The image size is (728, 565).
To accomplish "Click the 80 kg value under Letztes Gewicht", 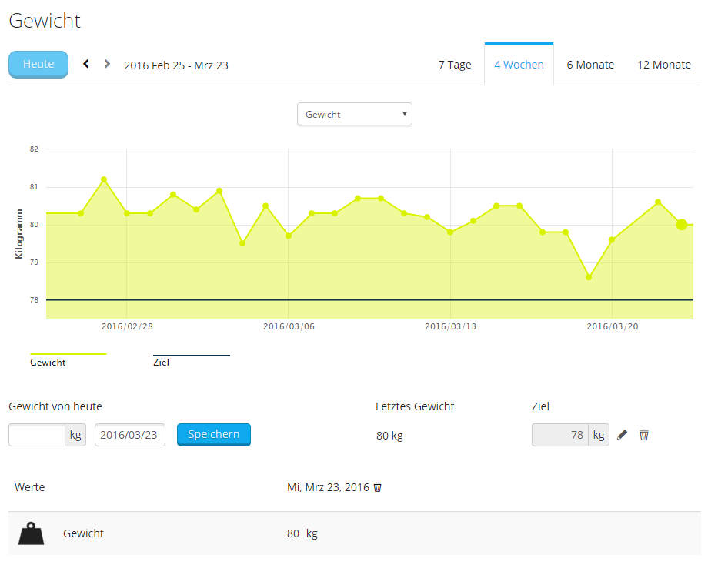I will 389,436.
